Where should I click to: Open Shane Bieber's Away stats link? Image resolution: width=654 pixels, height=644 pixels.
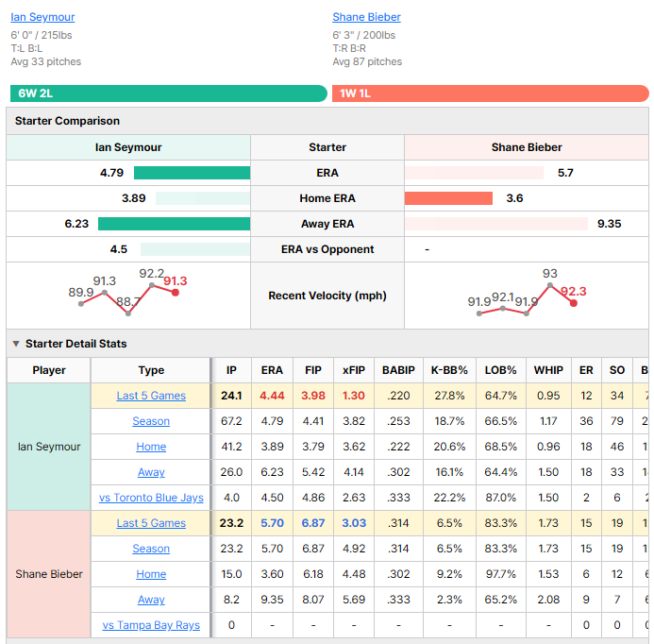click(x=151, y=600)
